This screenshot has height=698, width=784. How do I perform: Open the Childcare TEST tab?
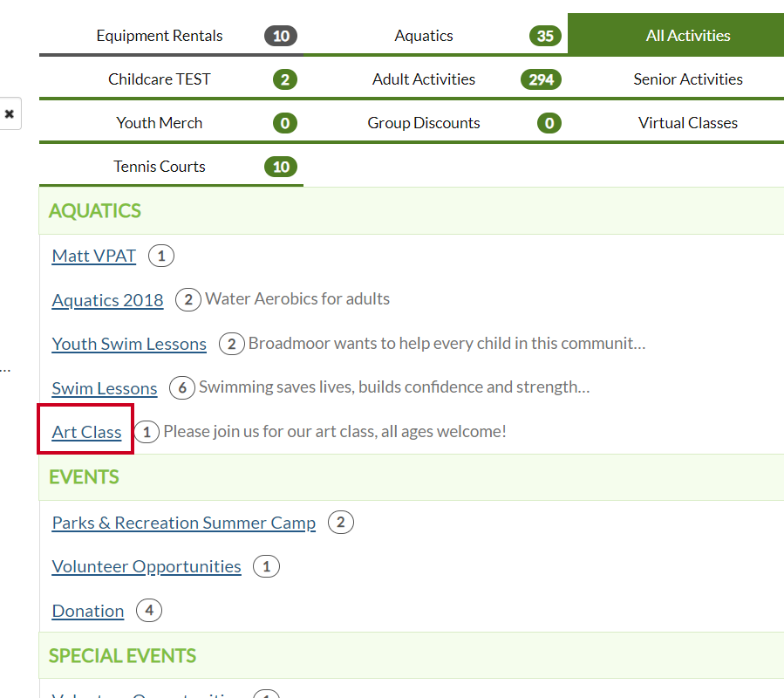(171, 79)
